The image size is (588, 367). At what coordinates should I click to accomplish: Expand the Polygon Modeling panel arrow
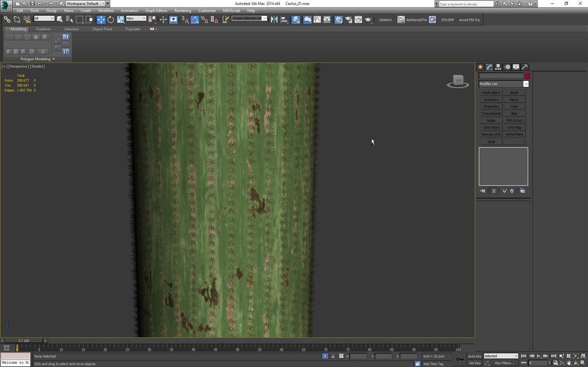coord(54,59)
